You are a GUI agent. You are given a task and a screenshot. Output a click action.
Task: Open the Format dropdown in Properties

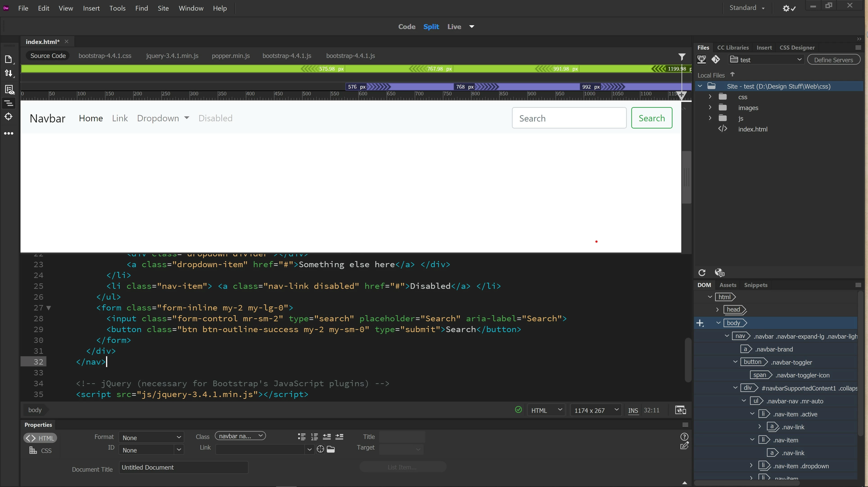[x=151, y=437]
